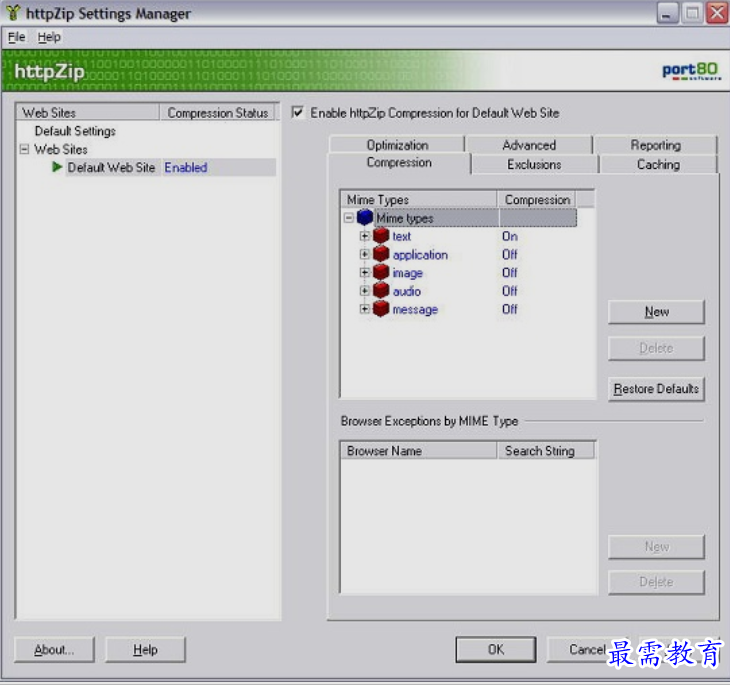The height and width of the screenshot is (685, 730).
Task: Click Restore Defaults button
Action: (656, 389)
